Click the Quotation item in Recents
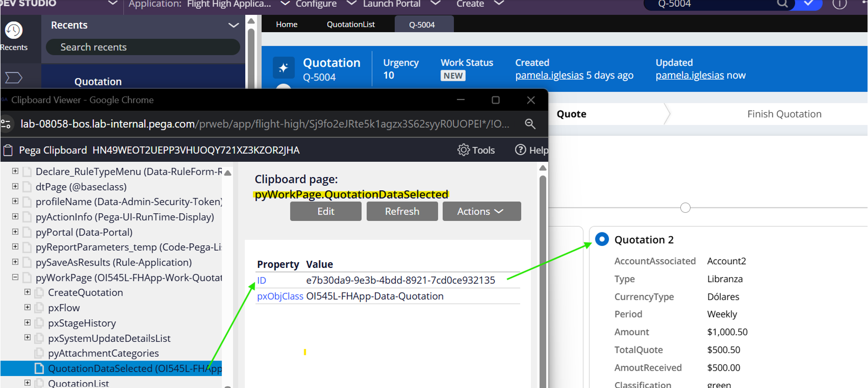This screenshot has height=388, width=868. point(98,82)
